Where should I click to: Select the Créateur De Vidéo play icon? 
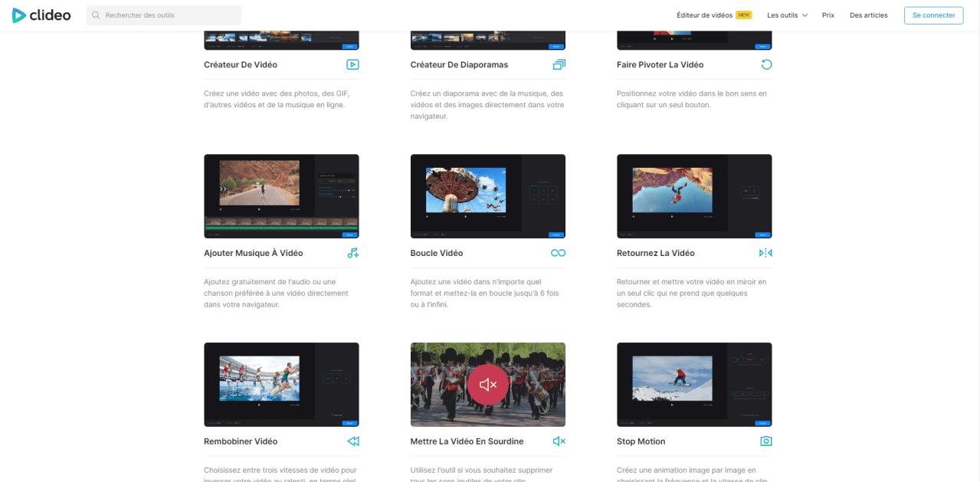(x=352, y=65)
